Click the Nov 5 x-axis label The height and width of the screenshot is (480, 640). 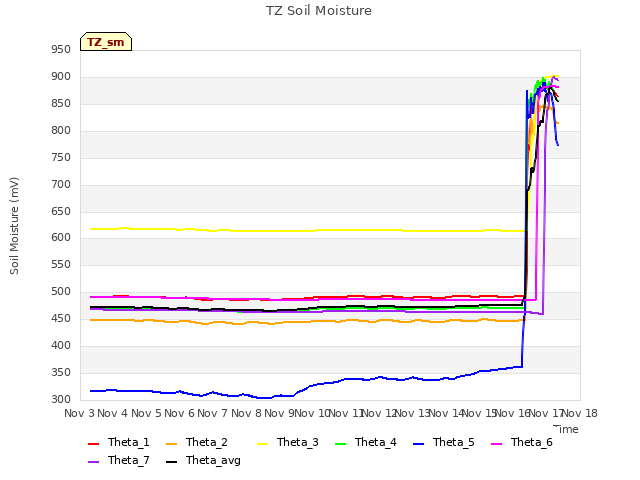(x=146, y=413)
